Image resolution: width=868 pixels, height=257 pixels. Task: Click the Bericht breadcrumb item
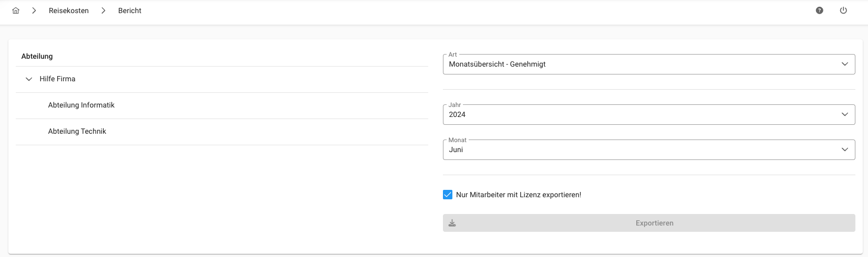point(130,10)
